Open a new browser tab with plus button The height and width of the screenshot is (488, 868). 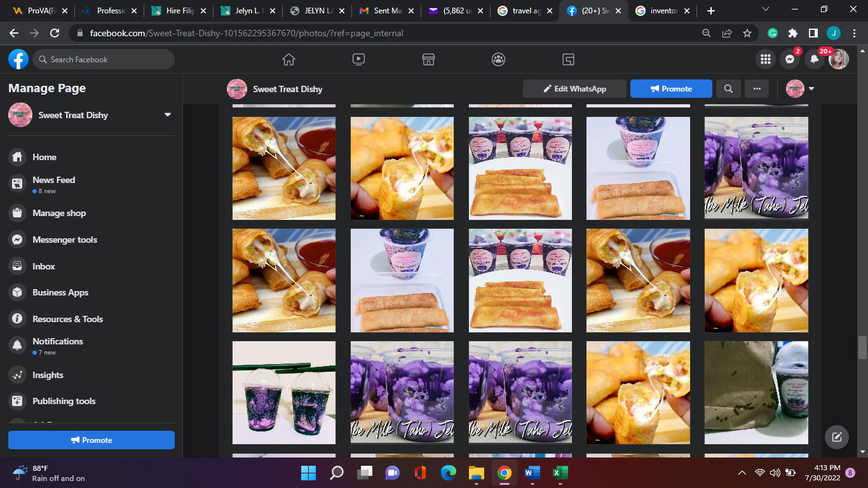(x=711, y=11)
